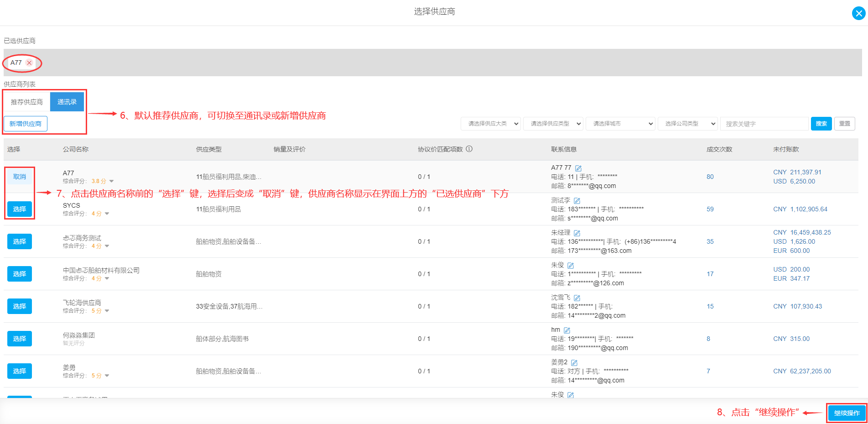The height and width of the screenshot is (424, 868).
Task: Click the 搜索 button
Action: pos(821,124)
